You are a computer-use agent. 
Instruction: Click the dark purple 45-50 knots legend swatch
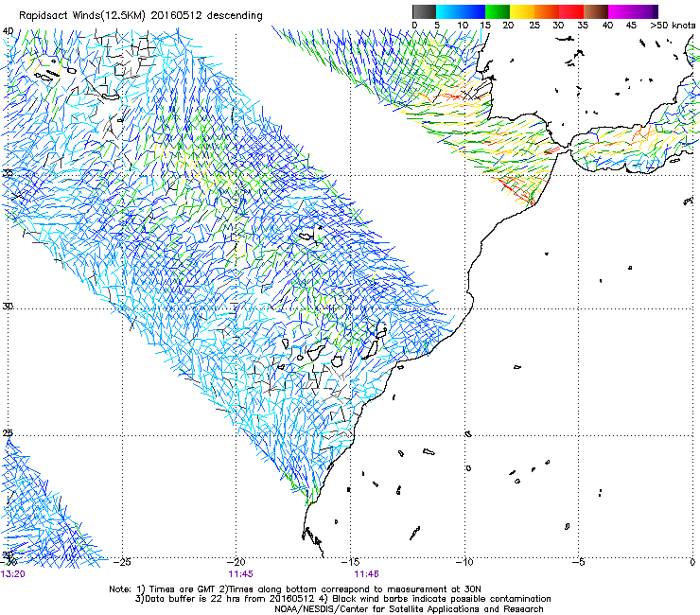pos(645,11)
